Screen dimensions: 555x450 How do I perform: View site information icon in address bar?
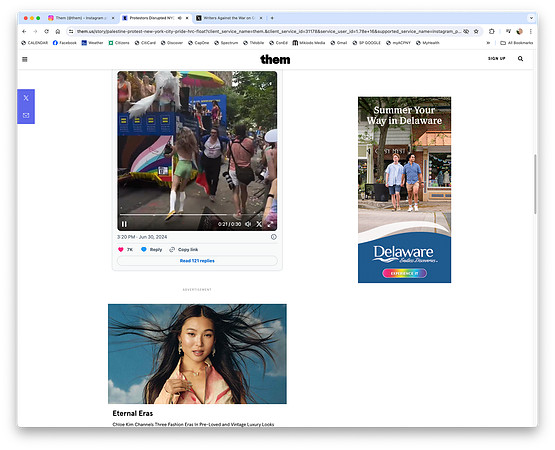tap(71, 32)
